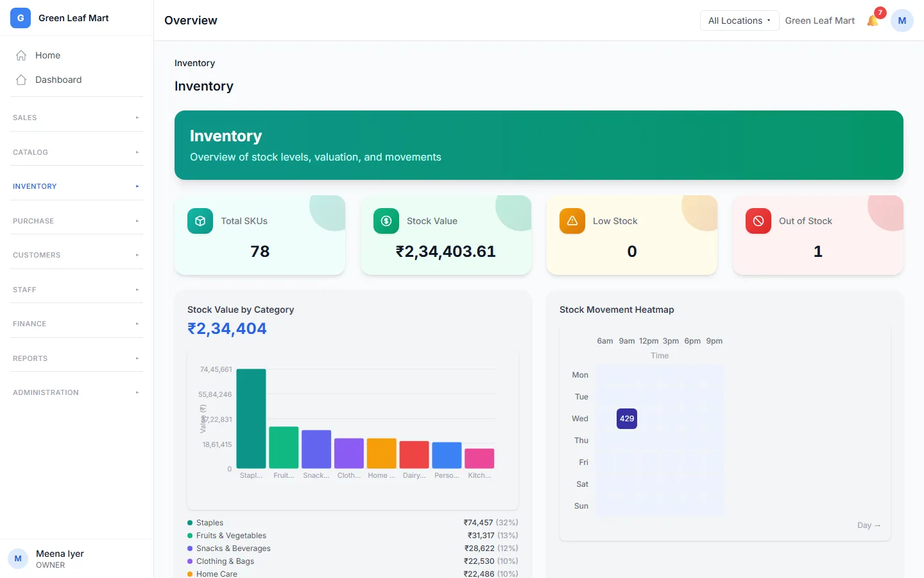This screenshot has width=924, height=578.
Task: Click the Dashboard icon in sidebar
Action: point(21,80)
